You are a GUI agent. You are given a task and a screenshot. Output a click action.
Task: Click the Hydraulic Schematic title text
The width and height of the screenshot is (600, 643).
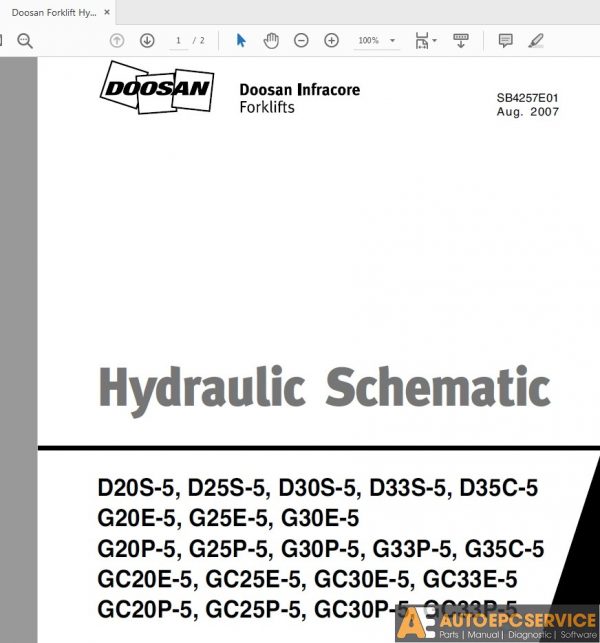(x=324, y=390)
